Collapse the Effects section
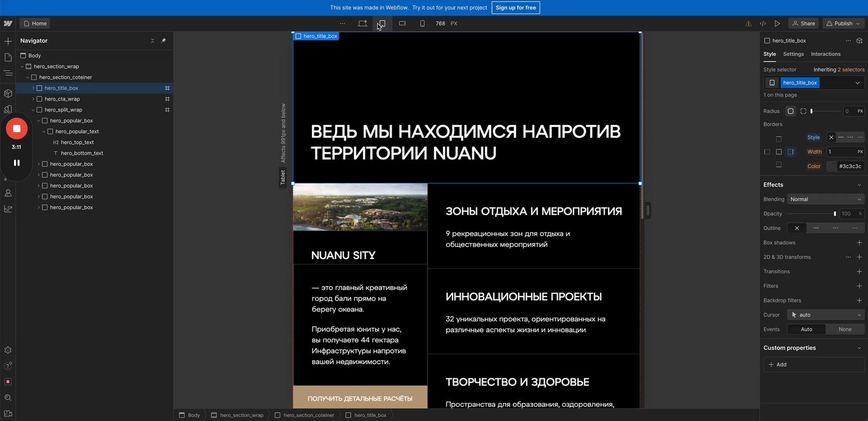 [859, 185]
